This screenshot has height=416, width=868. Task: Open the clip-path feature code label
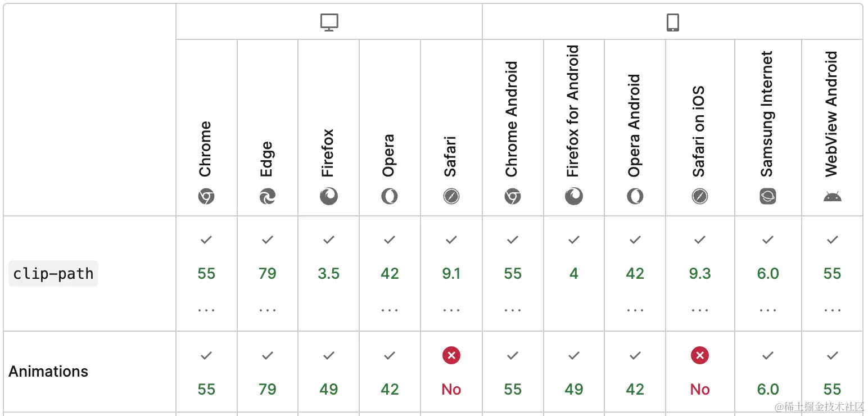pyautogui.click(x=53, y=274)
